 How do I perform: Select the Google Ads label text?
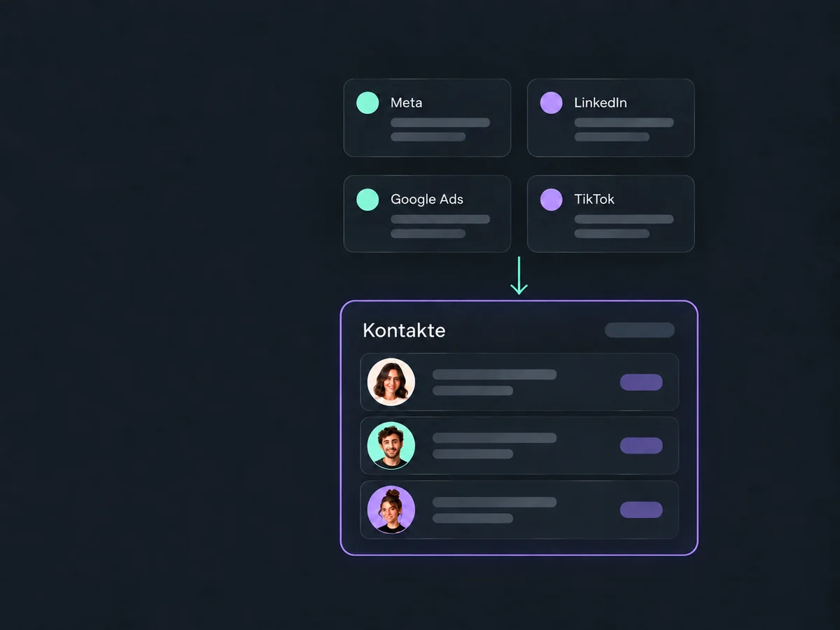[427, 199]
